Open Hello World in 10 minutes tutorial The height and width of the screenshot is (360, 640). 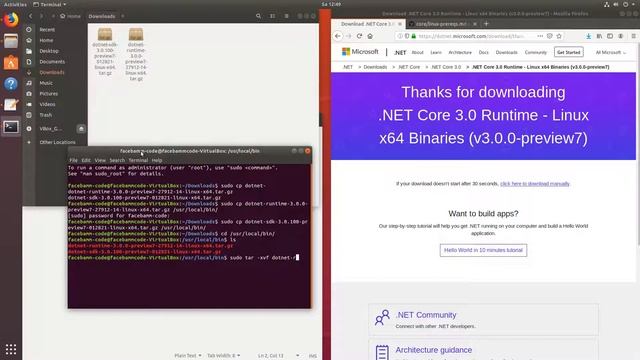pyautogui.click(x=483, y=250)
